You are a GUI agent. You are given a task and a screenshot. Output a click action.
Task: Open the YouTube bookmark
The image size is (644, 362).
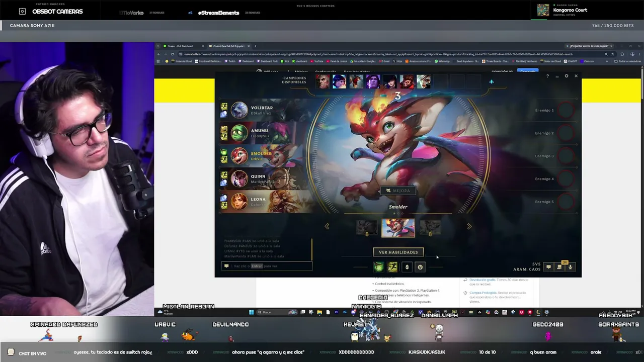point(317,61)
